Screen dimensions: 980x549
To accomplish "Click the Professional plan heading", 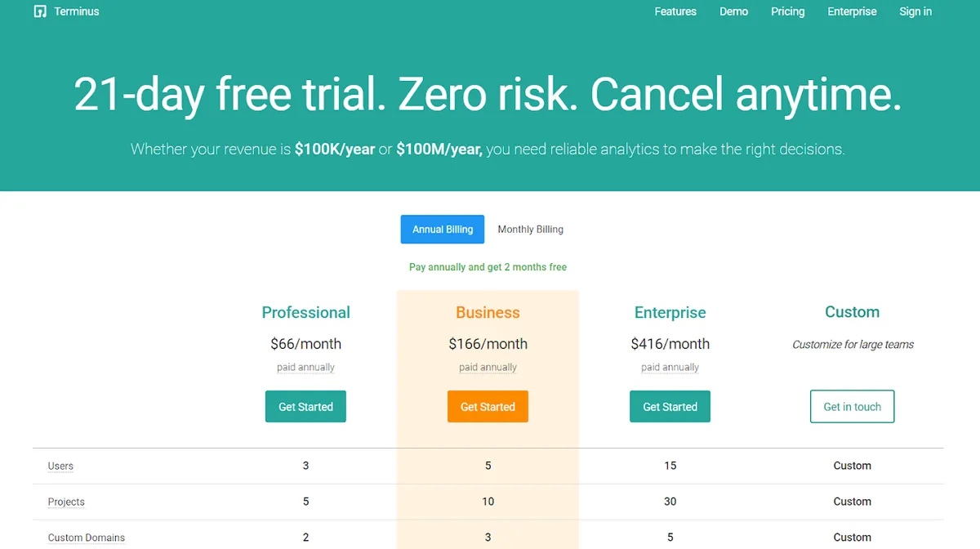I will [x=305, y=312].
